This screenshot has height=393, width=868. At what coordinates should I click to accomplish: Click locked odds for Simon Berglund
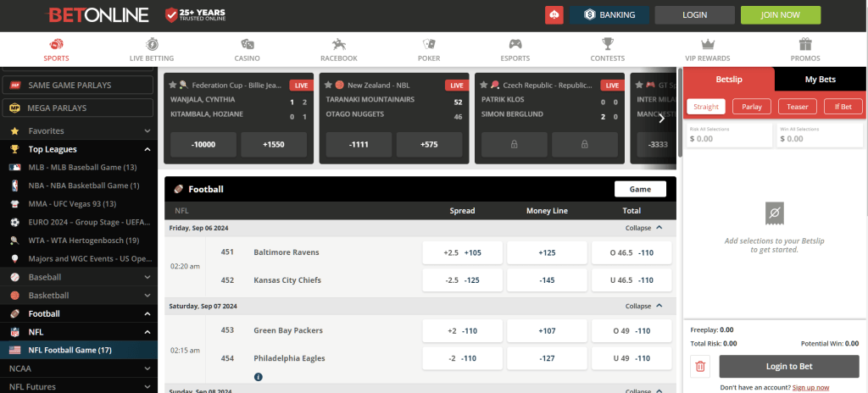click(x=585, y=145)
